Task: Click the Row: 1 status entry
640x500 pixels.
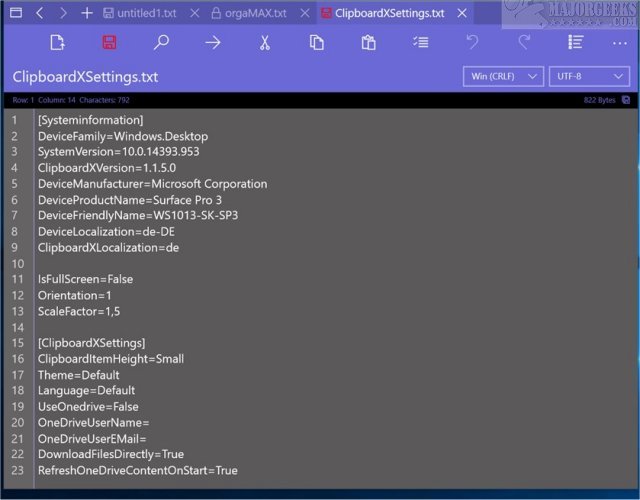Action: tap(23, 100)
